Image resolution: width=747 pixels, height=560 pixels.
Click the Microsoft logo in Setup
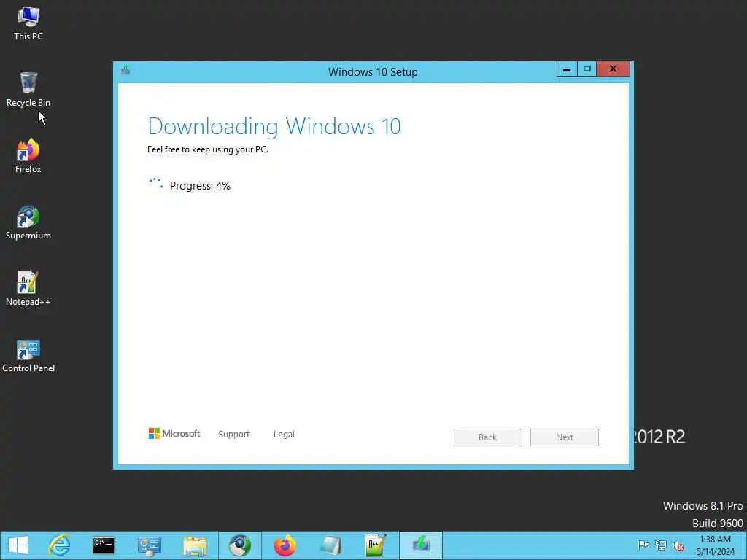click(174, 434)
